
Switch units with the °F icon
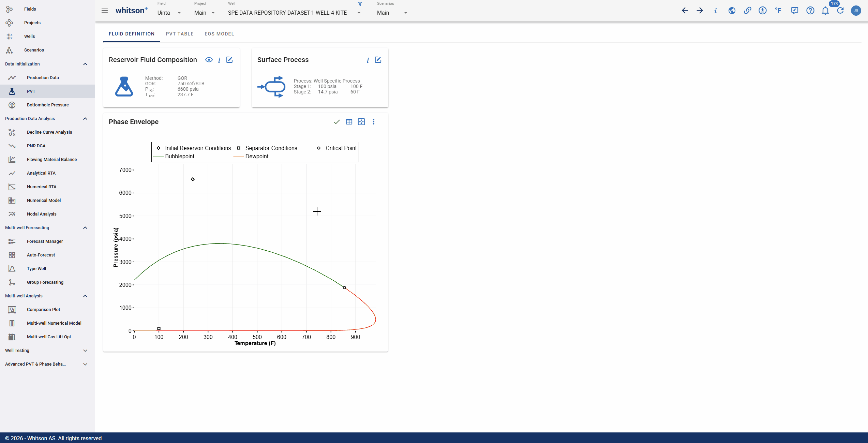point(778,11)
